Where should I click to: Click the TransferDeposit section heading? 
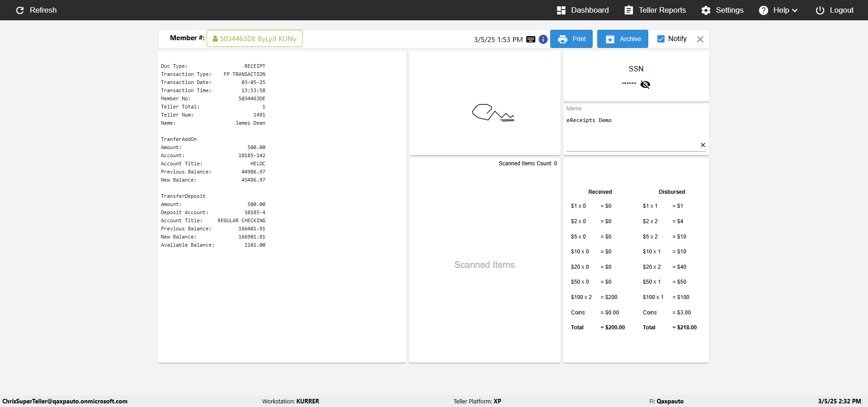[x=183, y=196]
